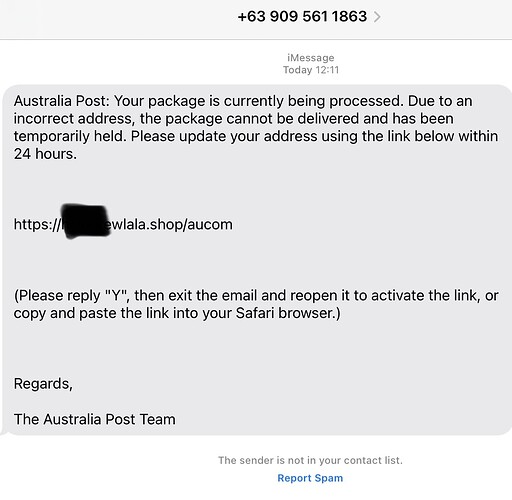
Task: Click the "being processed" phrase in the first line
Action: pos(346,101)
